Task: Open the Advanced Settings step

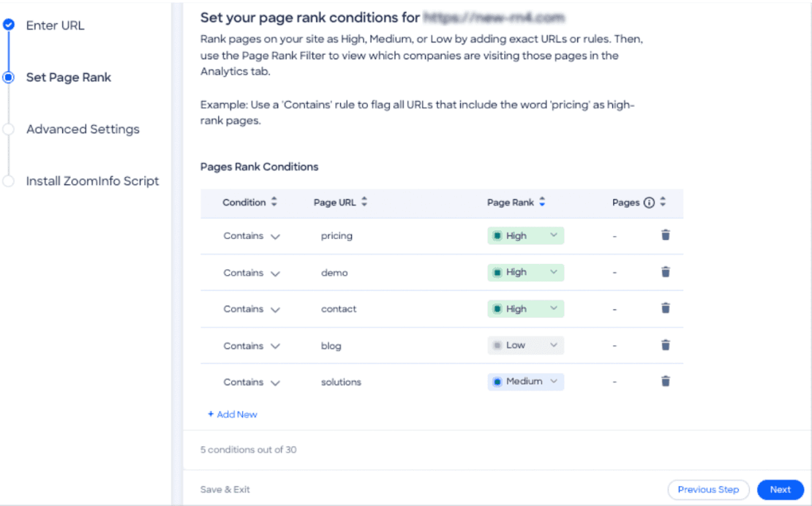Action: [82, 129]
